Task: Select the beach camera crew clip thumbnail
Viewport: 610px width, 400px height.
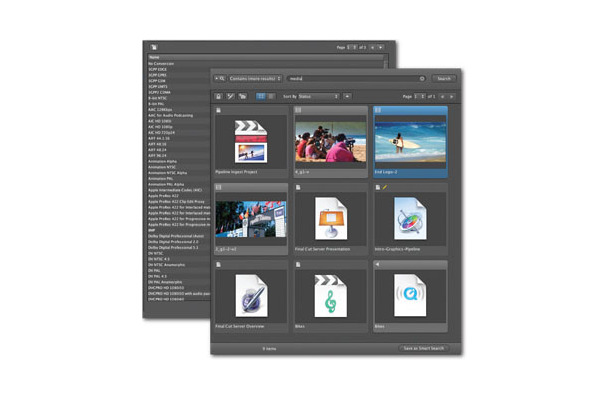Action: pyautogui.click(x=331, y=142)
